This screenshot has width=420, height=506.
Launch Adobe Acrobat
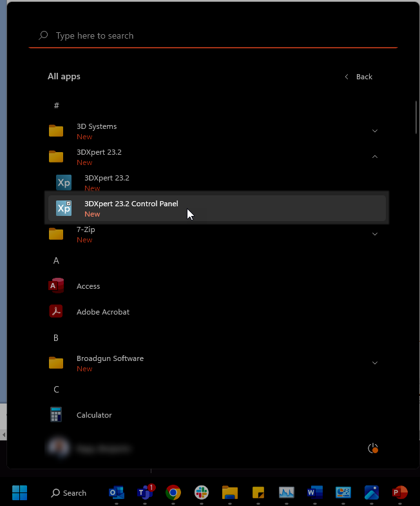coord(102,312)
